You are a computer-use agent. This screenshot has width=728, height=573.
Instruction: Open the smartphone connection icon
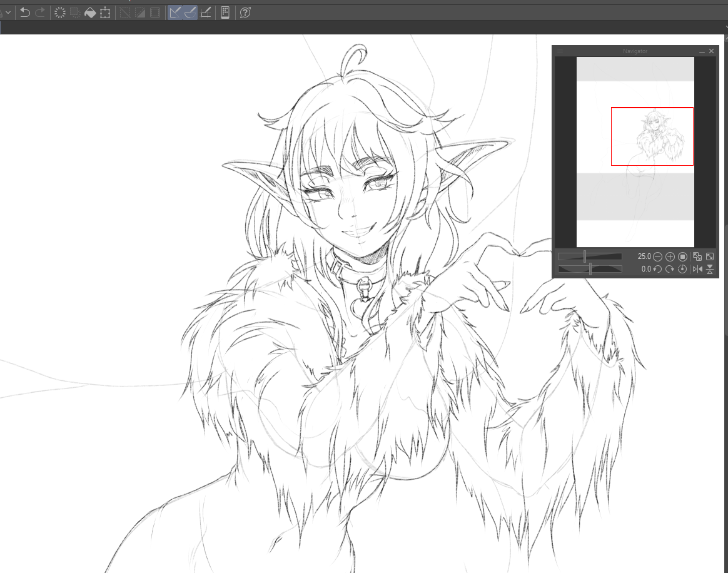point(225,12)
